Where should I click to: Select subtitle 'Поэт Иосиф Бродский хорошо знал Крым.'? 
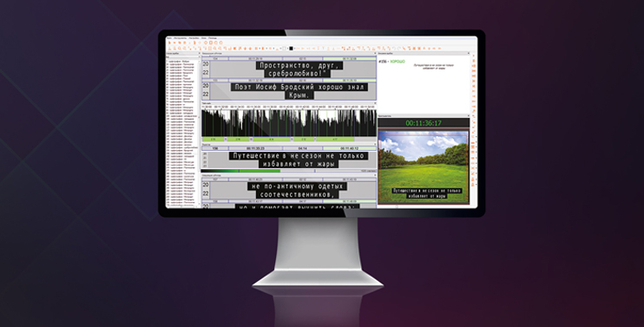pos(299,91)
